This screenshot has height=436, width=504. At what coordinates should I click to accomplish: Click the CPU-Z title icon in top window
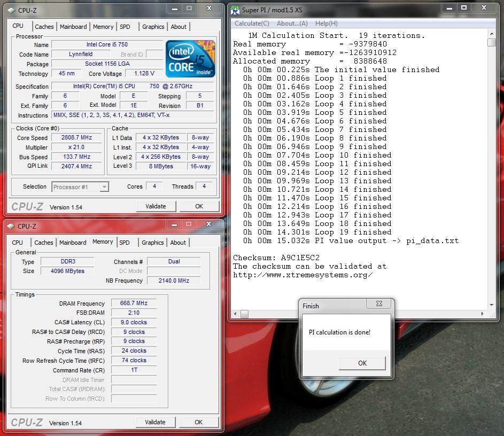(x=11, y=10)
